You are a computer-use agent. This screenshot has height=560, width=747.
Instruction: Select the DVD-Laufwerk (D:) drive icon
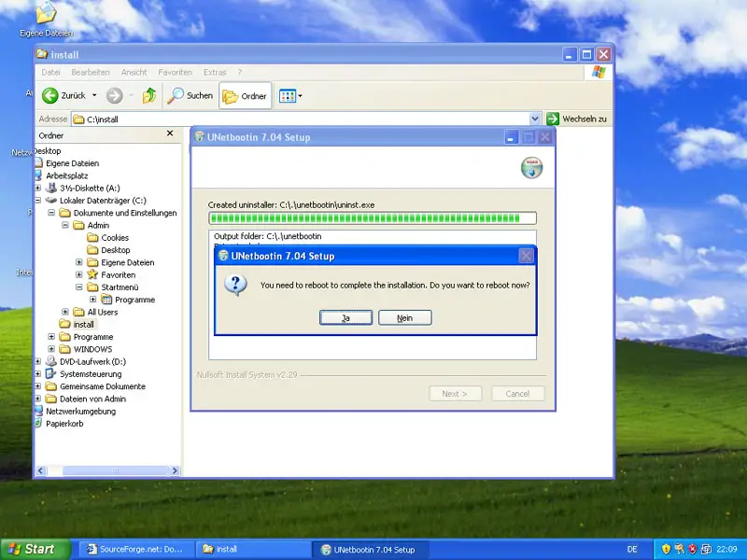pos(51,361)
